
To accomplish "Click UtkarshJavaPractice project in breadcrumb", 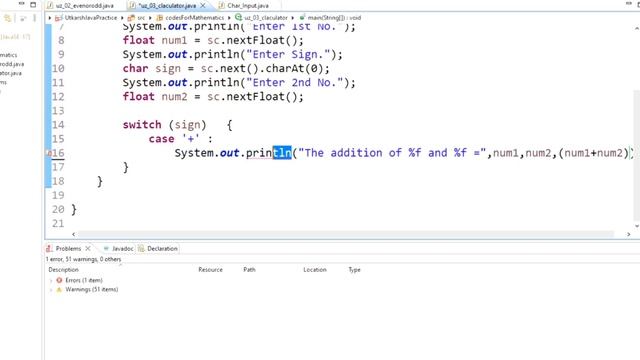I will click(x=91, y=18).
